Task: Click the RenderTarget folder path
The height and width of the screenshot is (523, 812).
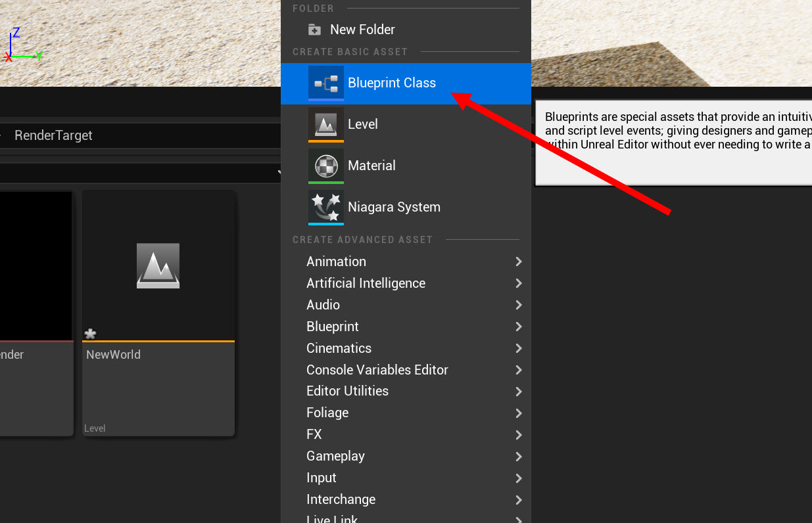Action: pyautogui.click(x=53, y=135)
